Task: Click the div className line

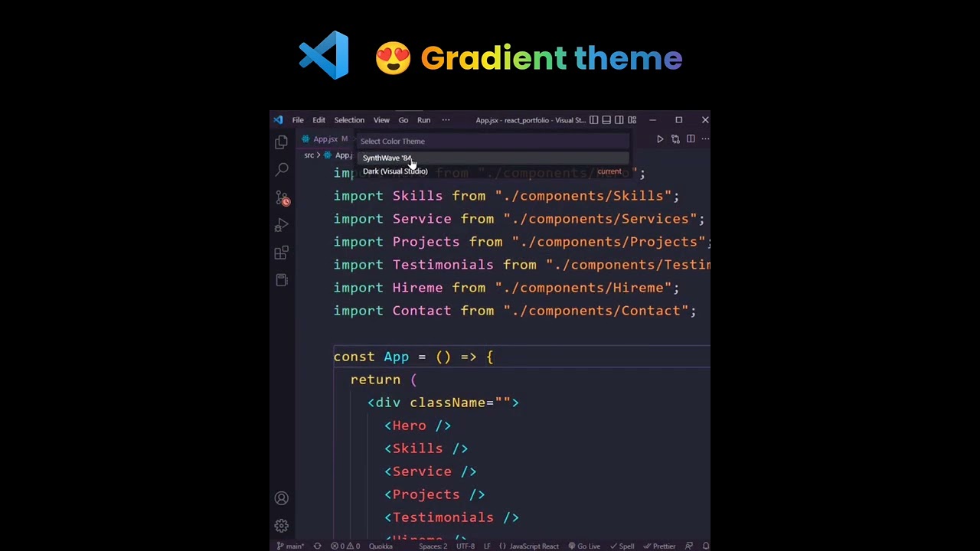Action: click(443, 403)
